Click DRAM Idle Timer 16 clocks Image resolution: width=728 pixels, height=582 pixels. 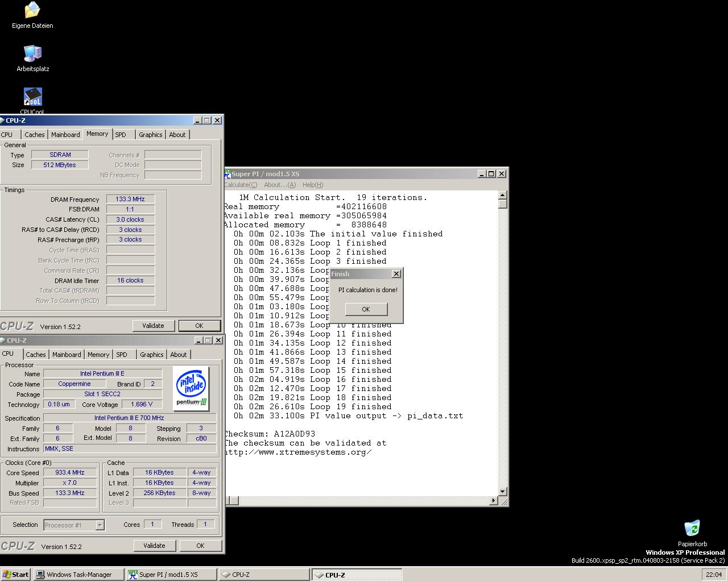click(130, 280)
